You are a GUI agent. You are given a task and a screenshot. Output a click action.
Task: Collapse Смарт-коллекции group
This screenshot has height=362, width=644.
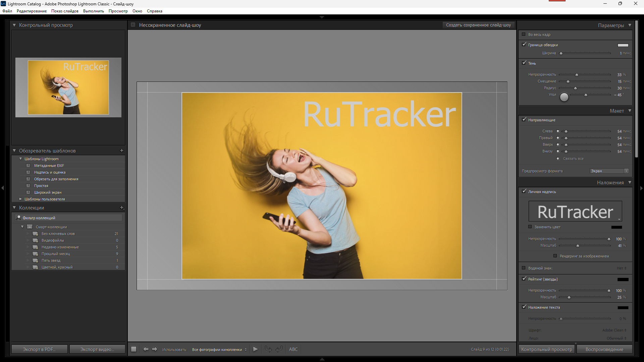tap(22, 227)
